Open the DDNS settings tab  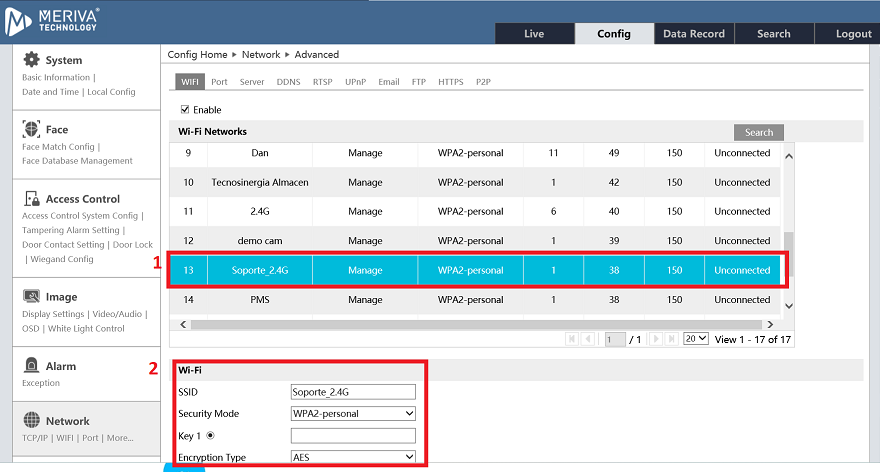(x=288, y=82)
